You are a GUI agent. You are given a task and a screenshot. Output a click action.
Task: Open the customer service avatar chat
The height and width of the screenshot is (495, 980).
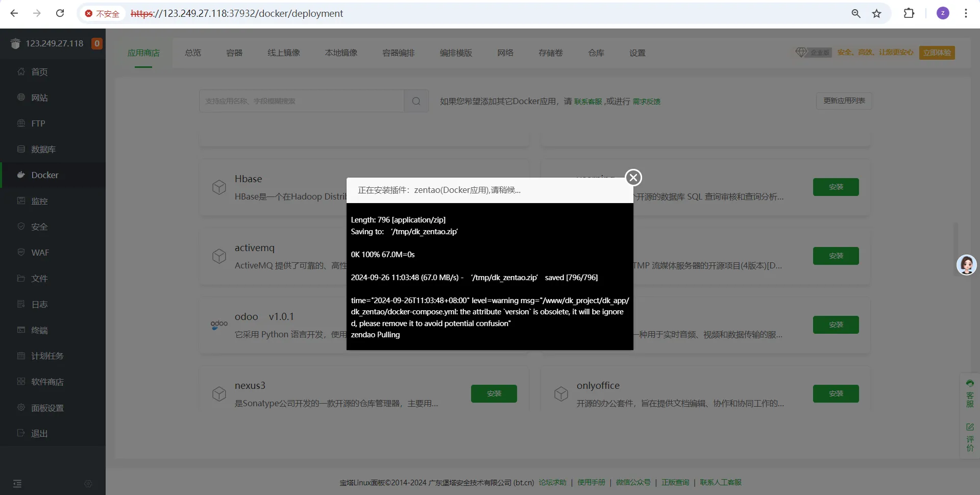click(x=966, y=265)
